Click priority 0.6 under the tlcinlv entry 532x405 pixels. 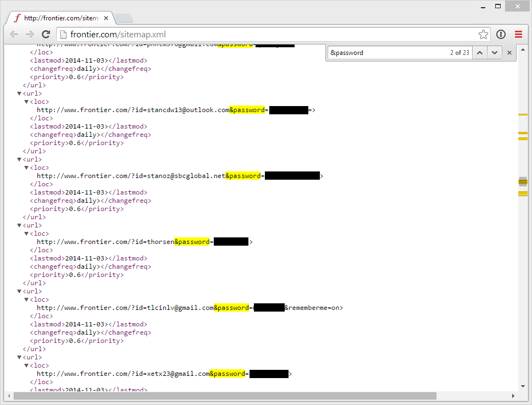click(x=77, y=341)
